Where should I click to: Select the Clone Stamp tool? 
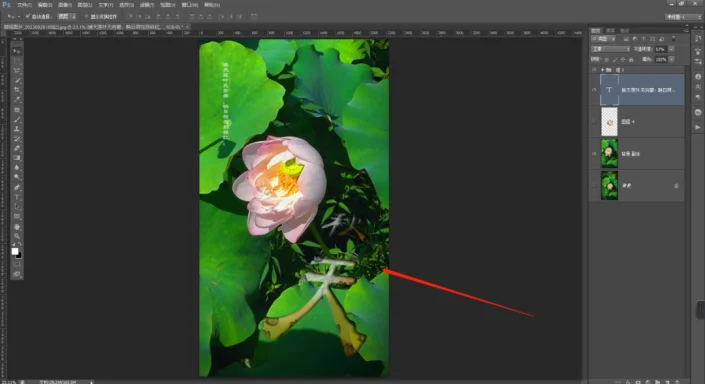point(17,129)
